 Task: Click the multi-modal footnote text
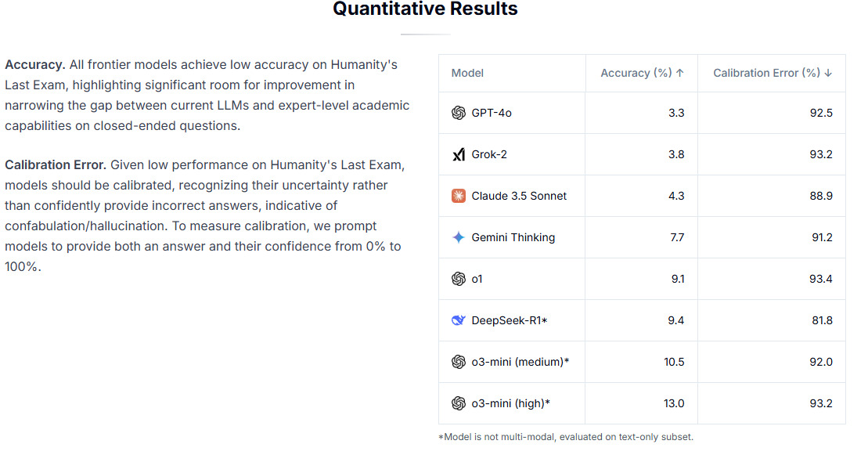565,437
